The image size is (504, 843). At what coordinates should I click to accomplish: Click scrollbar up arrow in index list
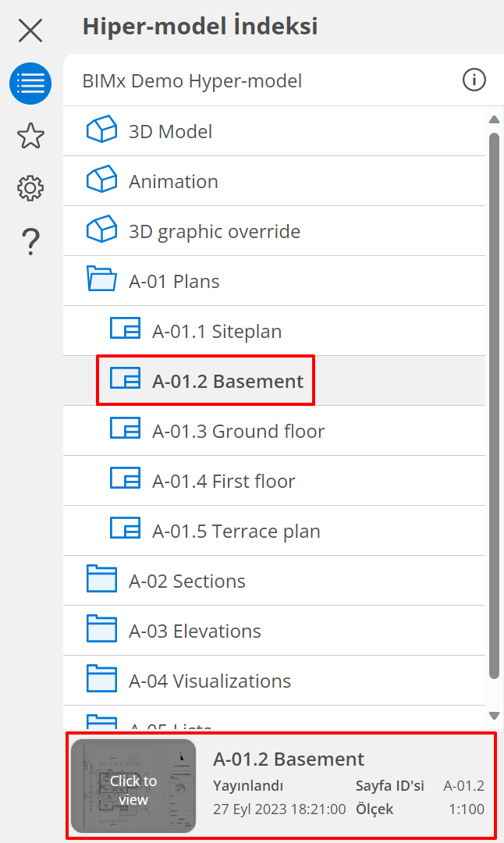[x=494, y=120]
